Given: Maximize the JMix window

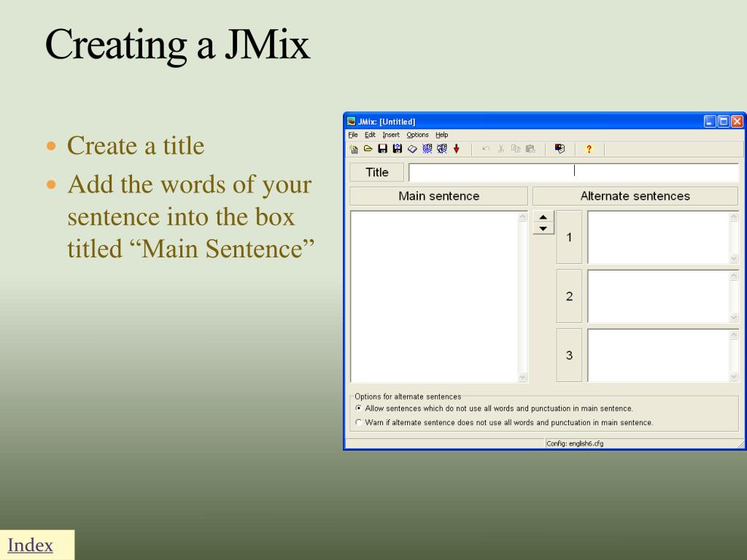Looking at the screenshot, I should 723,122.
